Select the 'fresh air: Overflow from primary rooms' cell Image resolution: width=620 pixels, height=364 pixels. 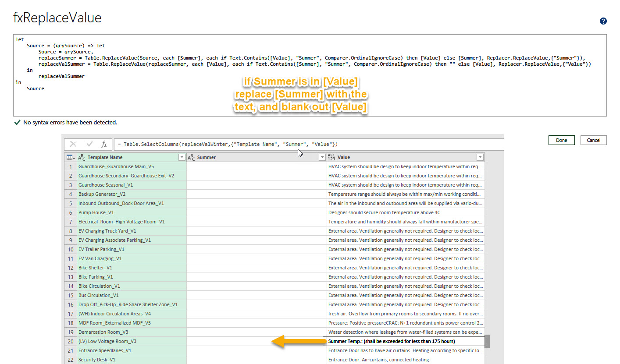406,314
